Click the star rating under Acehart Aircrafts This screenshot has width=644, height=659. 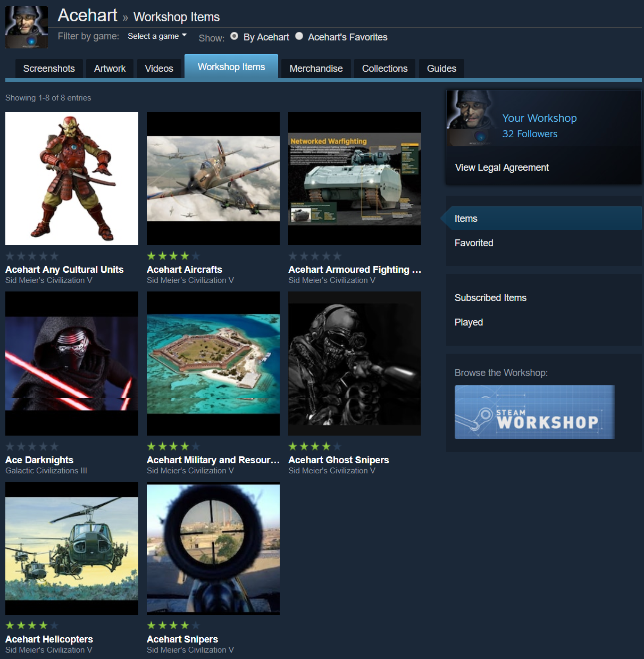tap(173, 256)
